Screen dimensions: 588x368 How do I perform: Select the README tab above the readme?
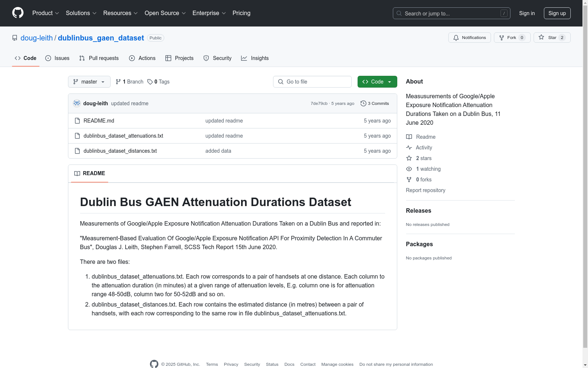click(90, 173)
